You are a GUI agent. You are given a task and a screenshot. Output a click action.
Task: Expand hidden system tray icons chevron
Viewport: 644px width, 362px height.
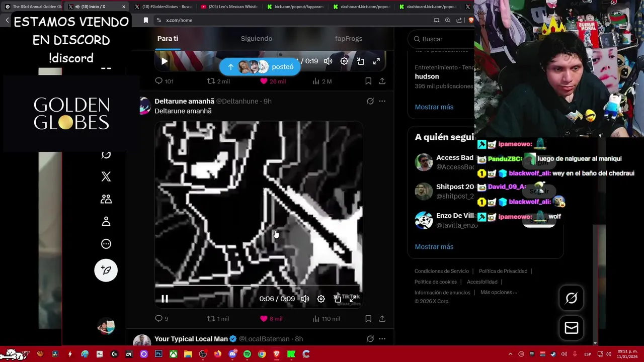point(510,354)
